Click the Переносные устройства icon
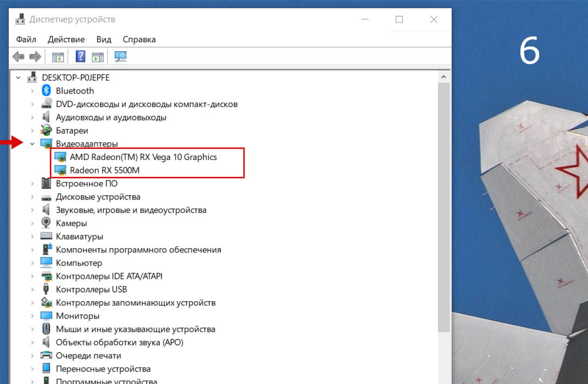The width and height of the screenshot is (588, 384). [x=46, y=368]
